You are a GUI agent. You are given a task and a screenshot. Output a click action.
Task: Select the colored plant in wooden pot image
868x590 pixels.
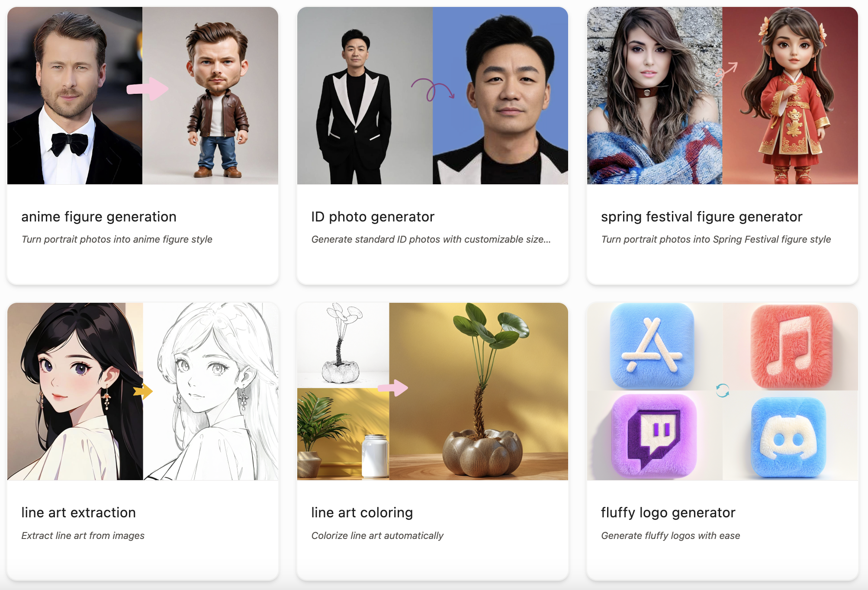pyautogui.click(x=479, y=391)
